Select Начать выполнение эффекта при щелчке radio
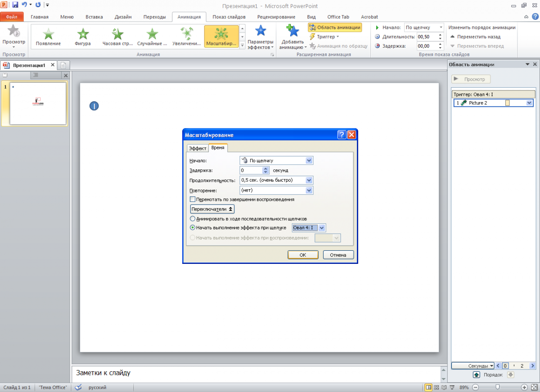Image resolution: width=540 pixels, height=392 pixels. 193,227
